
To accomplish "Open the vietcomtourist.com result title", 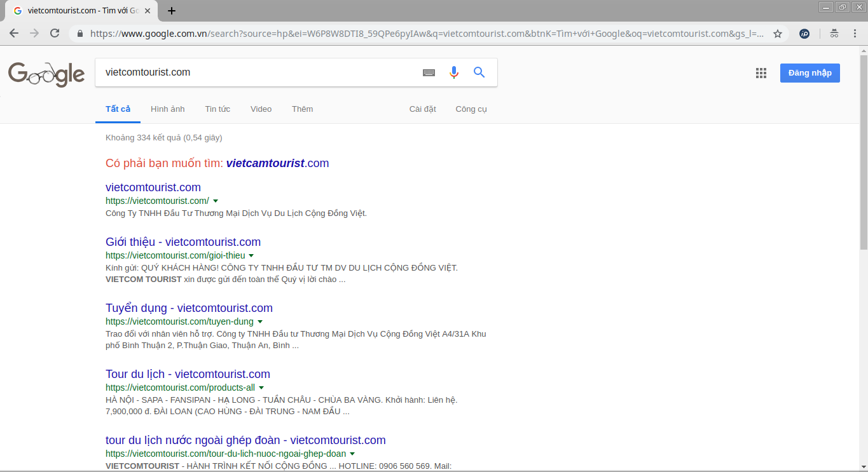I will pyautogui.click(x=153, y=187).
